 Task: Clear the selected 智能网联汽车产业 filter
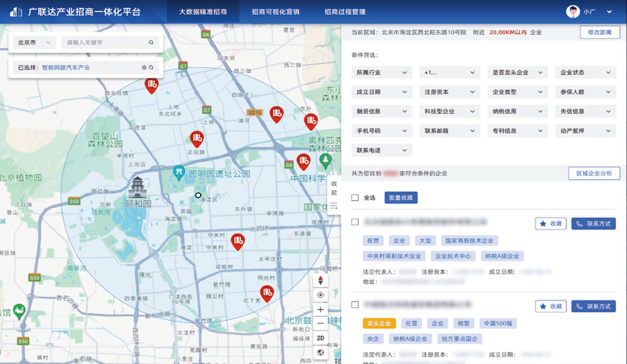point(144,67)
